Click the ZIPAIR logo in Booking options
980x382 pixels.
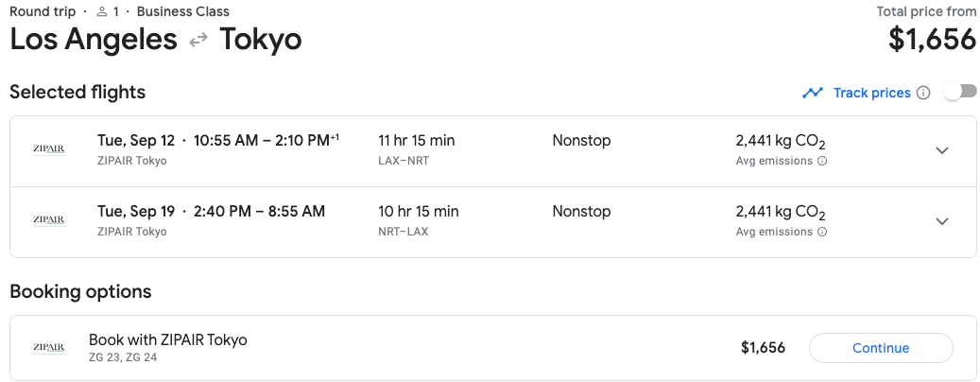49,348
